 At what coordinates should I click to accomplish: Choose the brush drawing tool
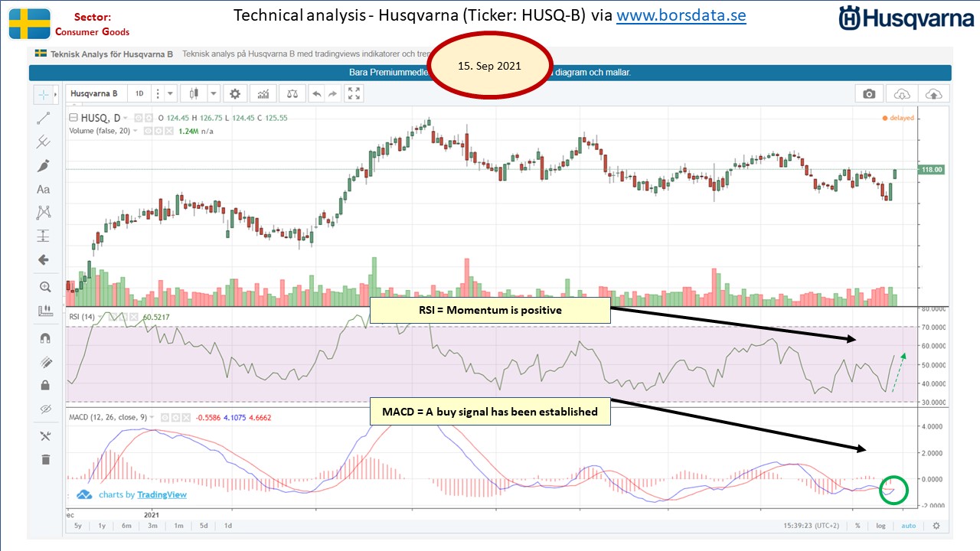click(x=44, y=165)
